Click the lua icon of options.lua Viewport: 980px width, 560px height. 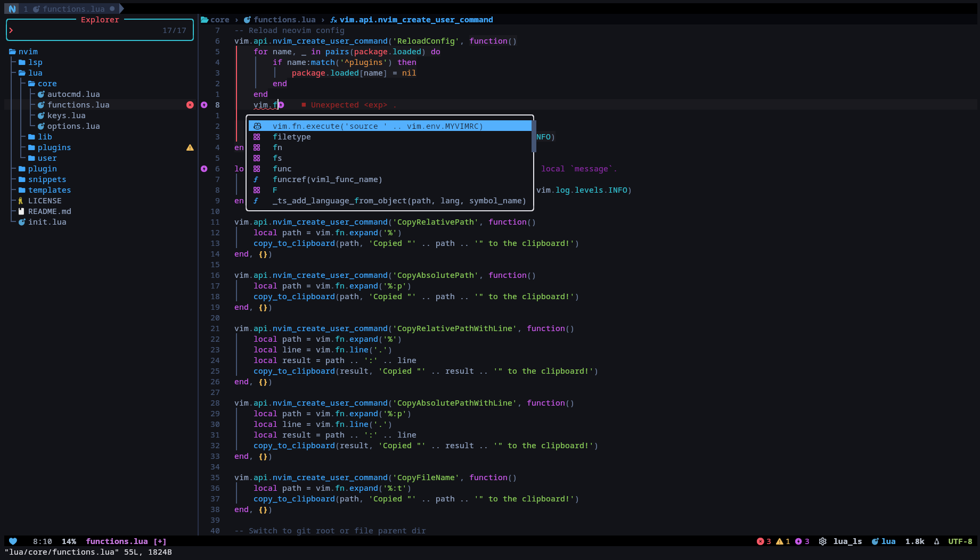click(x=41, y=126)
